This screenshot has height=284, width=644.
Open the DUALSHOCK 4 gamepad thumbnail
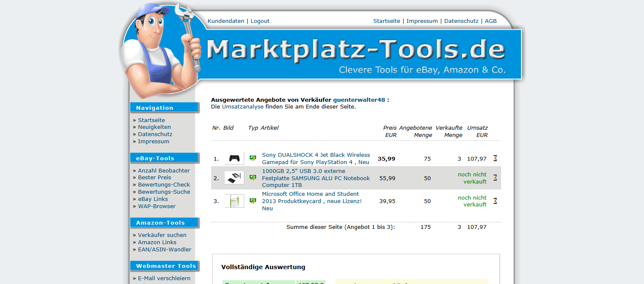click(234, 159)
